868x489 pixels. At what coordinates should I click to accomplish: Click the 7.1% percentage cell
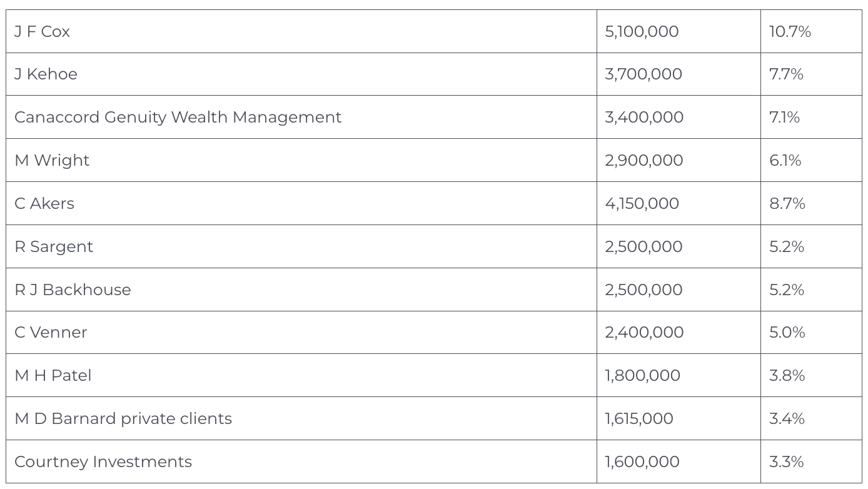coord(784,117)
